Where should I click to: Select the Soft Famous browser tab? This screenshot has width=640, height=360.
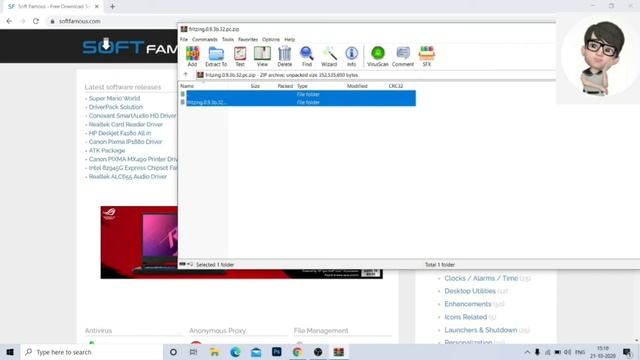pos(53,7)
